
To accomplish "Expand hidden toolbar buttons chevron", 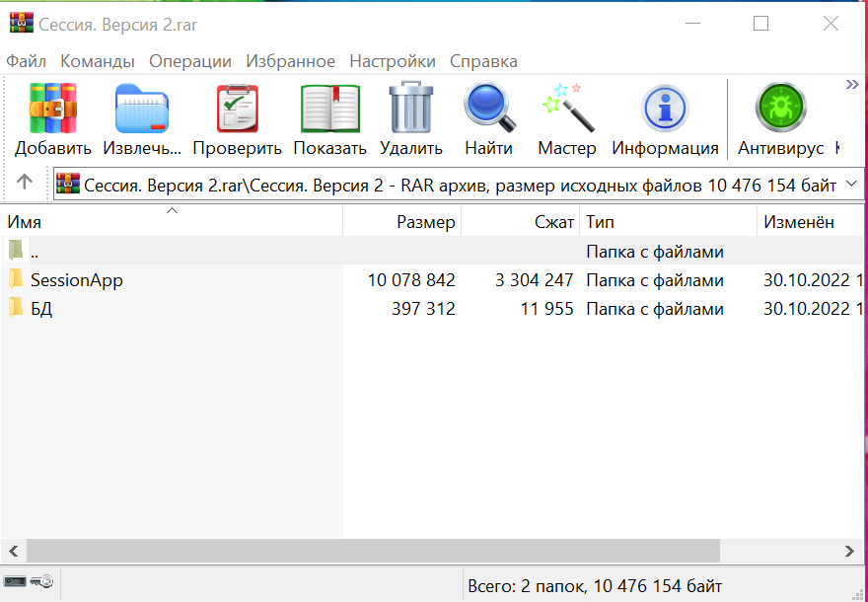I will [853, 85].
